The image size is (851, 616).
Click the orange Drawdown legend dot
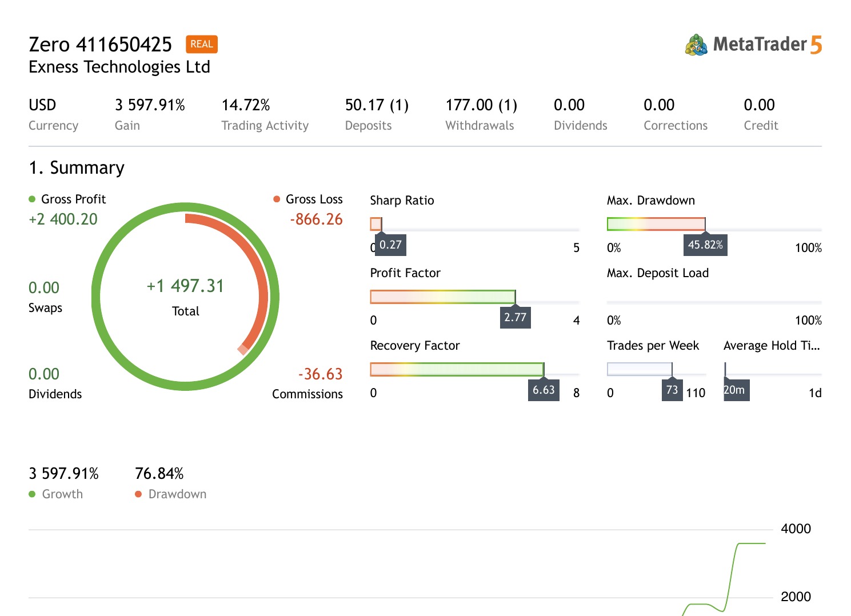pyautogui.click(x=138, y=494)
